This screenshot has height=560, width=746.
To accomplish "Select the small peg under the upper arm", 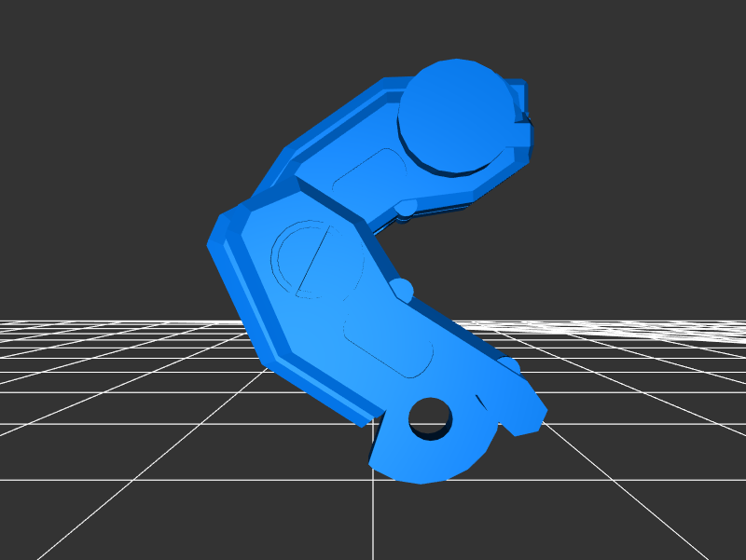I will point(407,207).
